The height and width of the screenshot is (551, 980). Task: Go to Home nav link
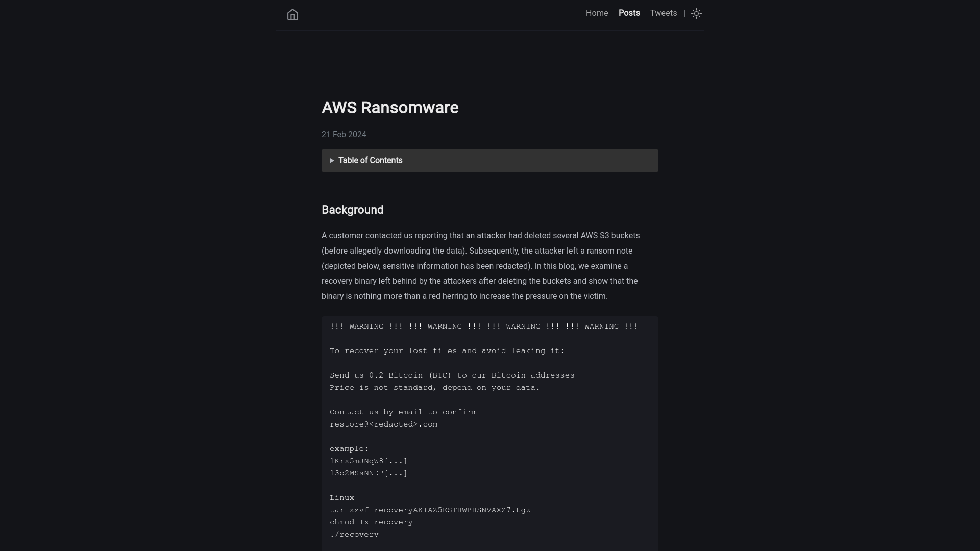click(x=597, y=13)
